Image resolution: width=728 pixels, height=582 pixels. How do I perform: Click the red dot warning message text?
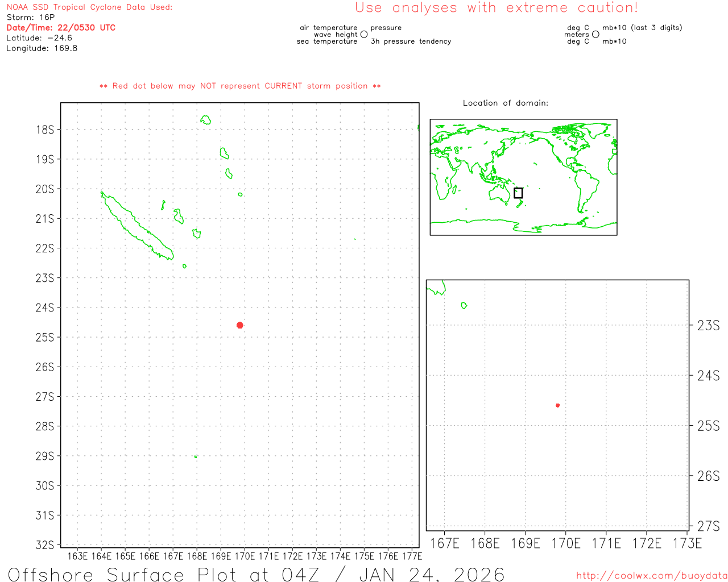tap(240, 86)
